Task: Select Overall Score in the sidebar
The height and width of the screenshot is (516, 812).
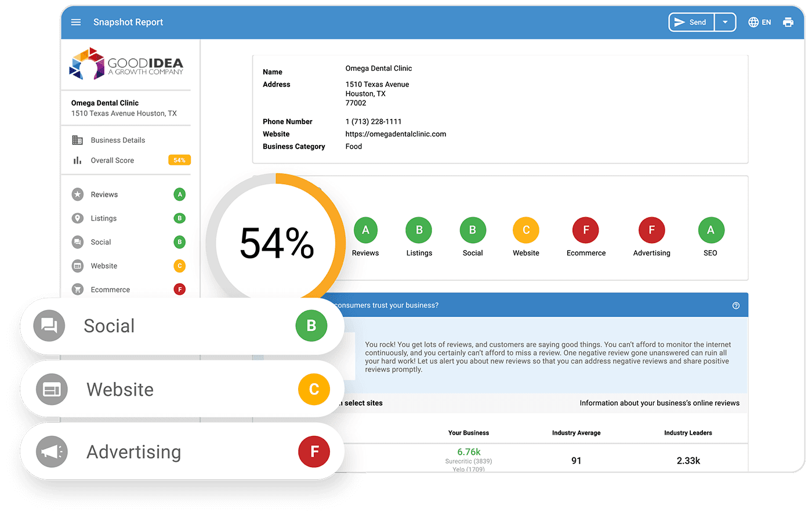Action: tap(112, 160)
